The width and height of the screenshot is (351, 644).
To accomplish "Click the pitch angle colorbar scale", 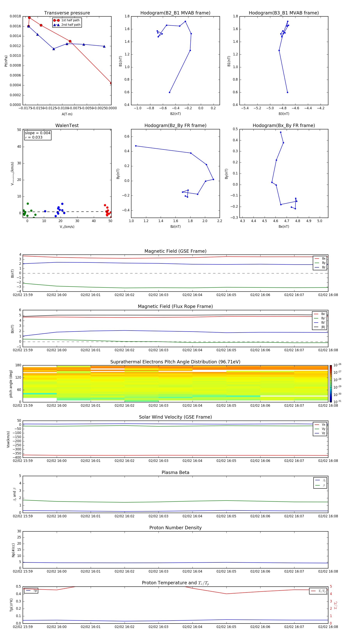I will 331,383.
